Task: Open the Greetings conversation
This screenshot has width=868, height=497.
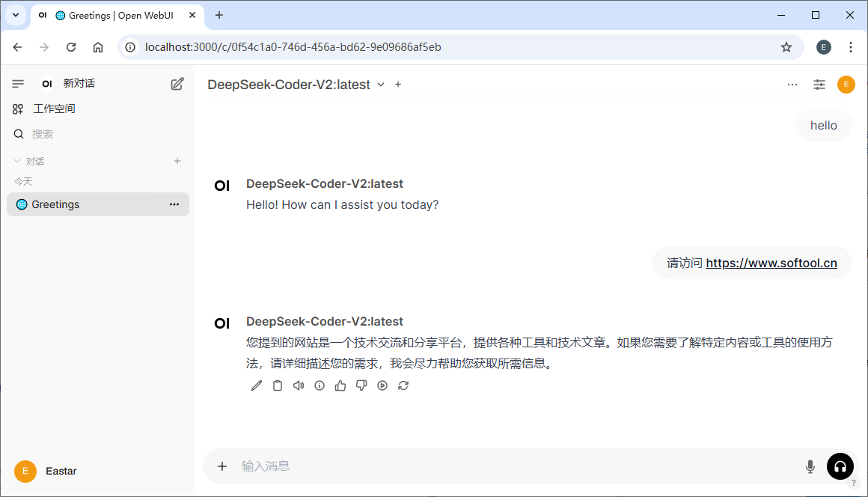Action: tap(98, 204)
